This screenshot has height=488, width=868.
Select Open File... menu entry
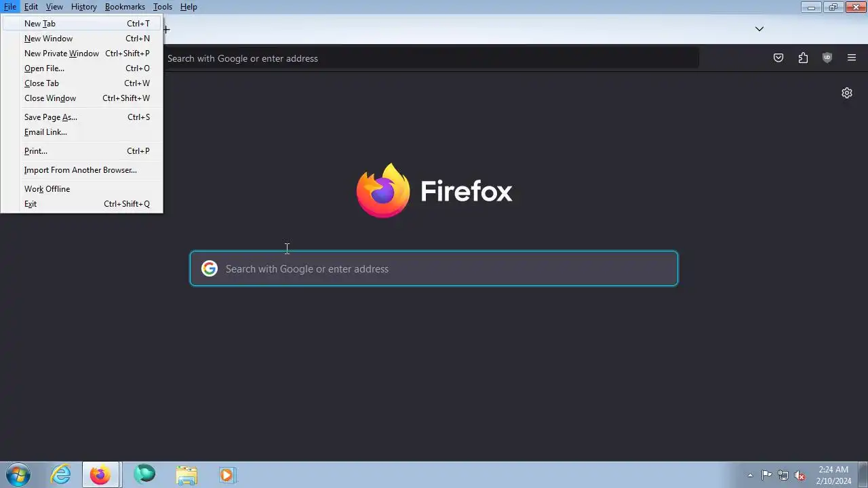click(x=81, y=68)
